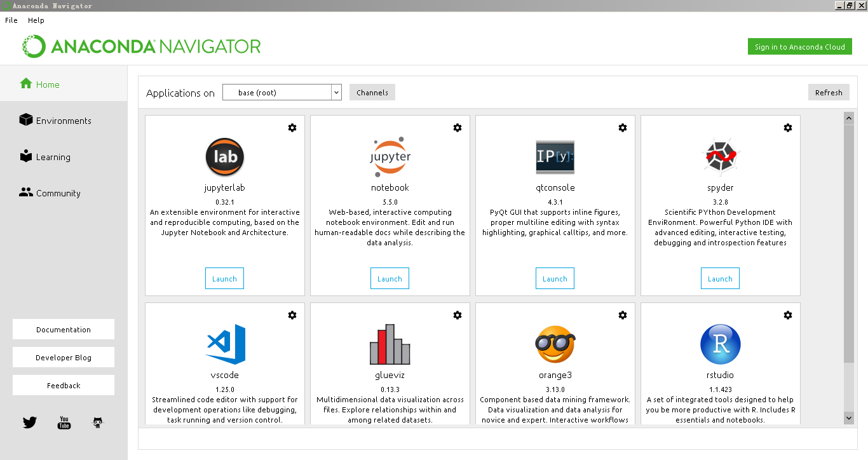Image resolution: width=868 pixels, height=460 pixels.
Task: Open the YouTube link icon
Action: pyautogui.click(x=64, y=423)
